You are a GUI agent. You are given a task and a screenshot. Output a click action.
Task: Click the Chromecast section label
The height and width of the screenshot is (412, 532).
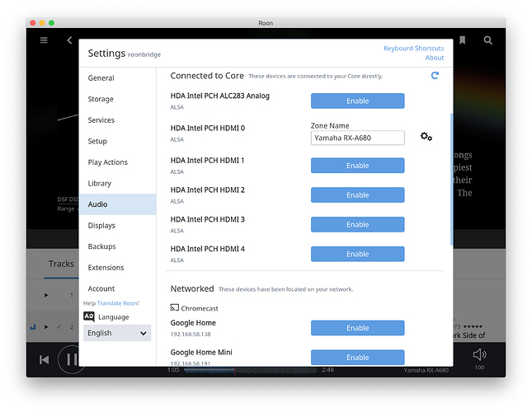pos(200,308)
